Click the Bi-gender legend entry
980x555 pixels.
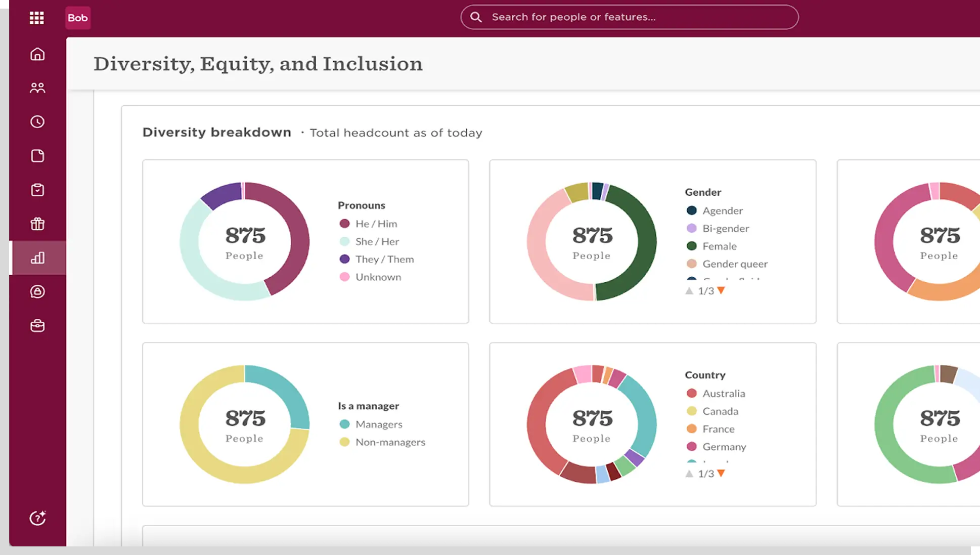pos(718,228)
